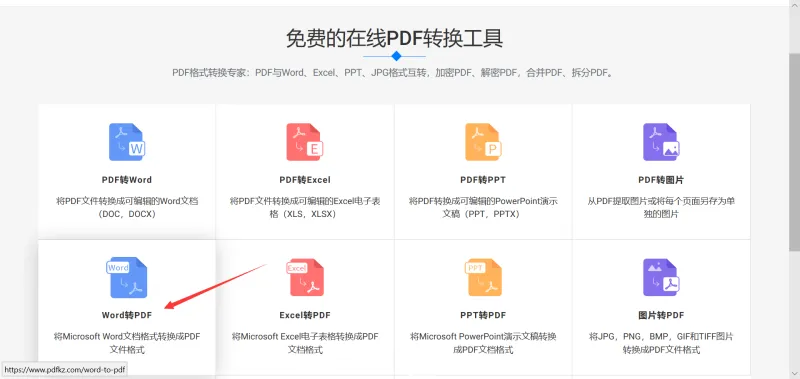
Task: Click description 将PDF文件转换成可编辑的Word文档
Action: 127,208
